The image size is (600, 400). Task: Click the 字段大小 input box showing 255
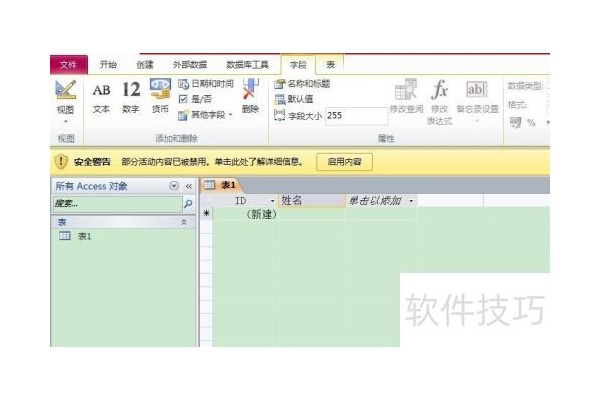click(x=356, y=116)
